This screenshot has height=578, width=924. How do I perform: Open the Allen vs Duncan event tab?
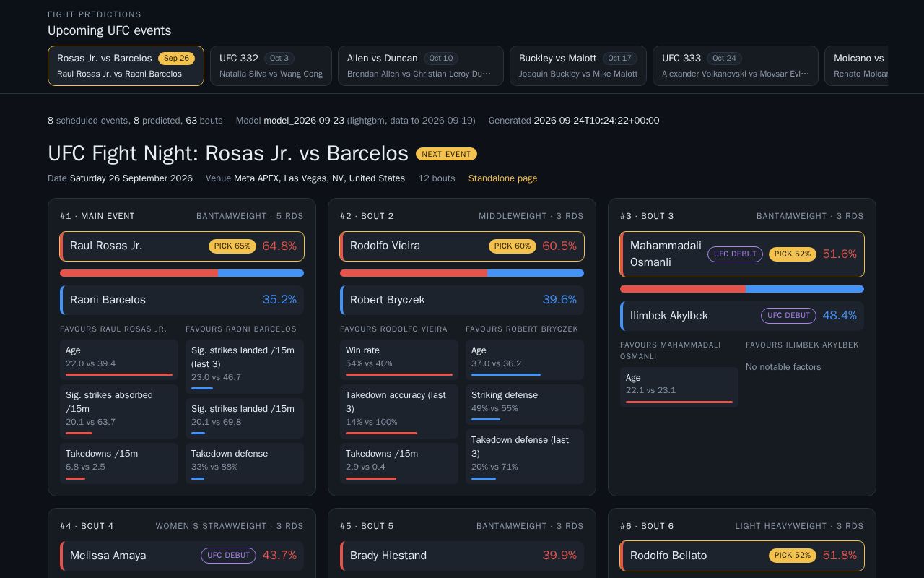[x=421, y=66]
